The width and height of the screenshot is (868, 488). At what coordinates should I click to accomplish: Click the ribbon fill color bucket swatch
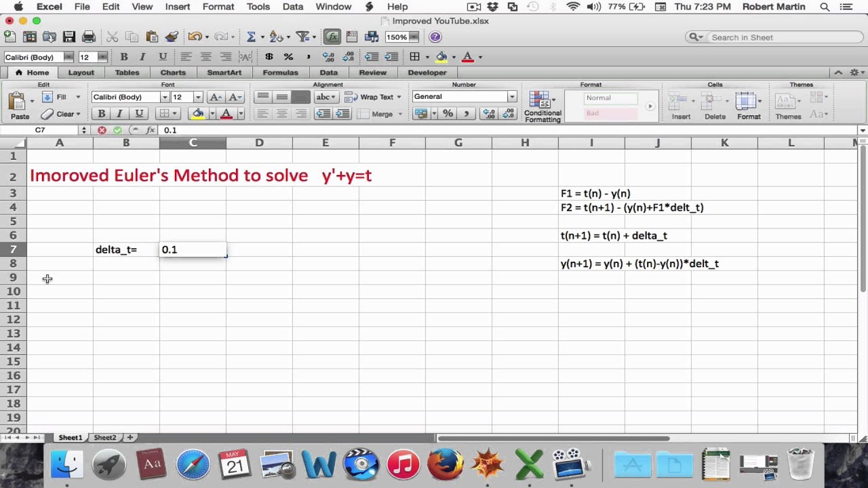pos(198,114)
